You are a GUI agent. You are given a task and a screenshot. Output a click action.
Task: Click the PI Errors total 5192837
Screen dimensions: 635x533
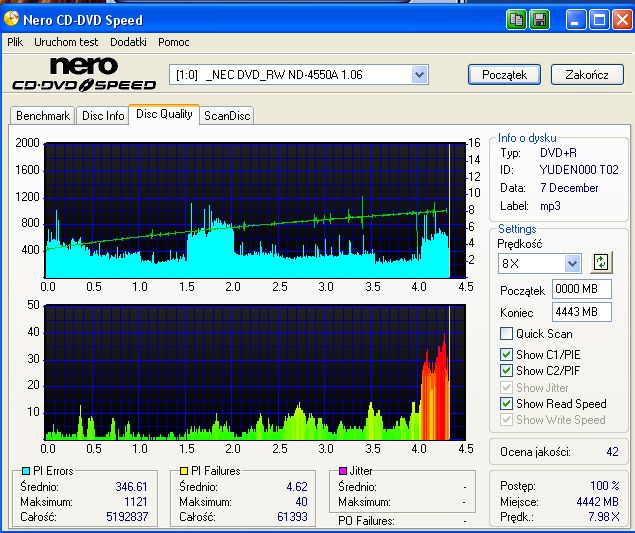click(127, 517)
